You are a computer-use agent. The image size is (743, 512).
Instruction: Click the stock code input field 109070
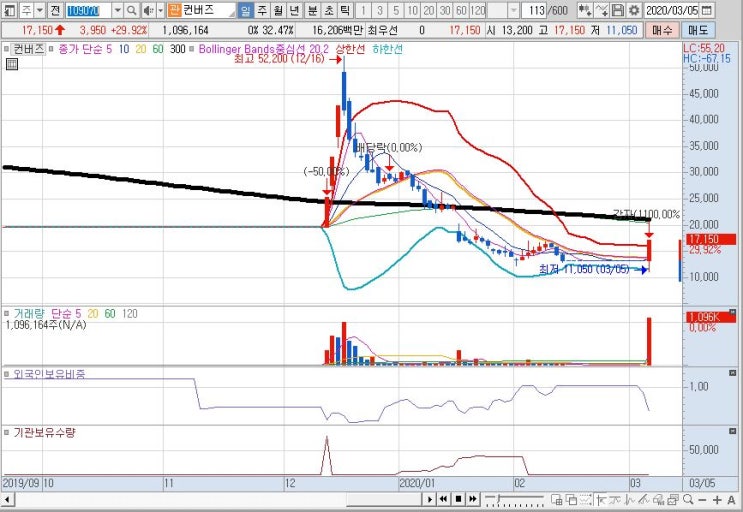click(88, 10)
